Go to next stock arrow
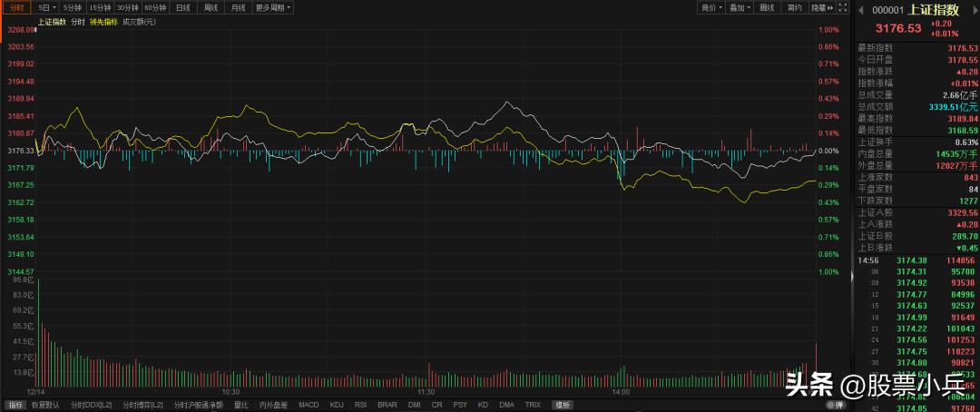 [x=974, y=9]
